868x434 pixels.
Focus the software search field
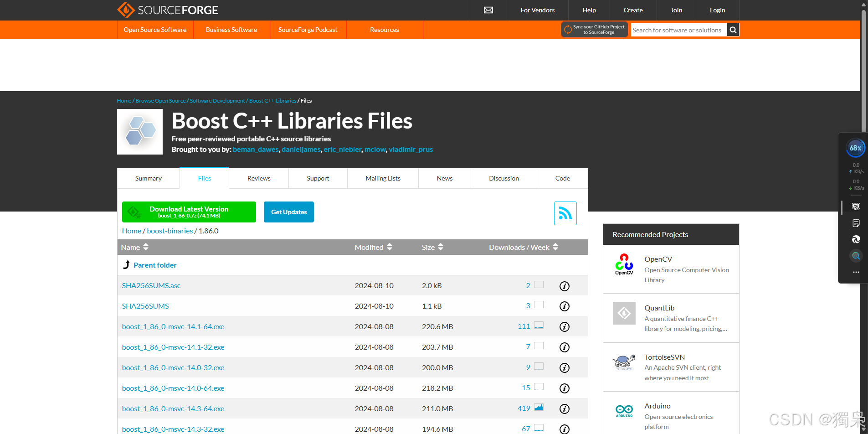[x=679, y=30]
